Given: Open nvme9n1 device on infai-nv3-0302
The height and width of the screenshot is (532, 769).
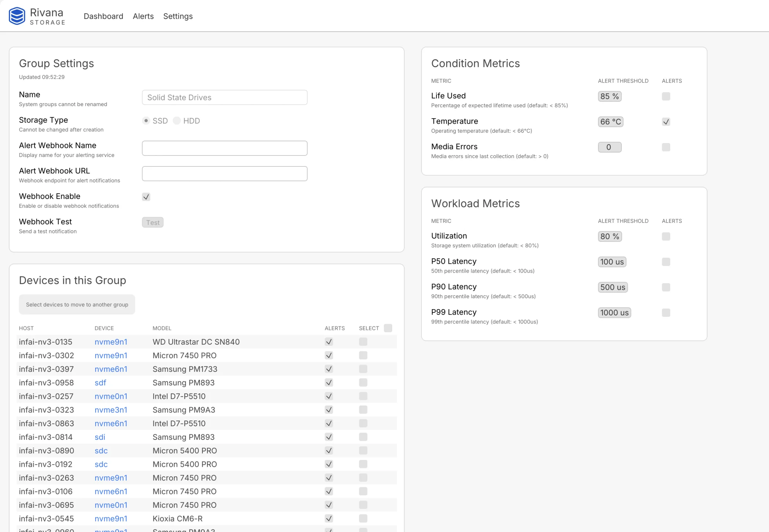Looking at the screenshot, I should [x=111, y=355].
